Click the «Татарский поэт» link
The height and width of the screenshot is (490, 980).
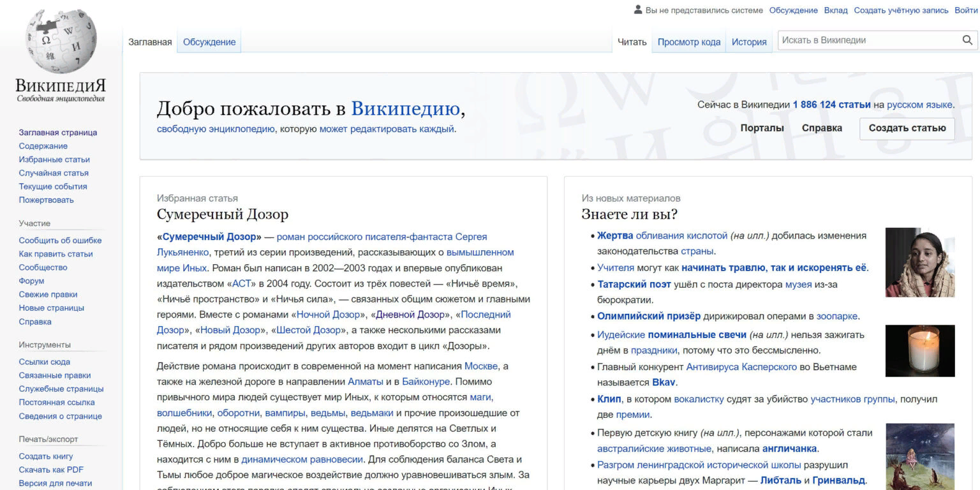(x=634, y=284)
